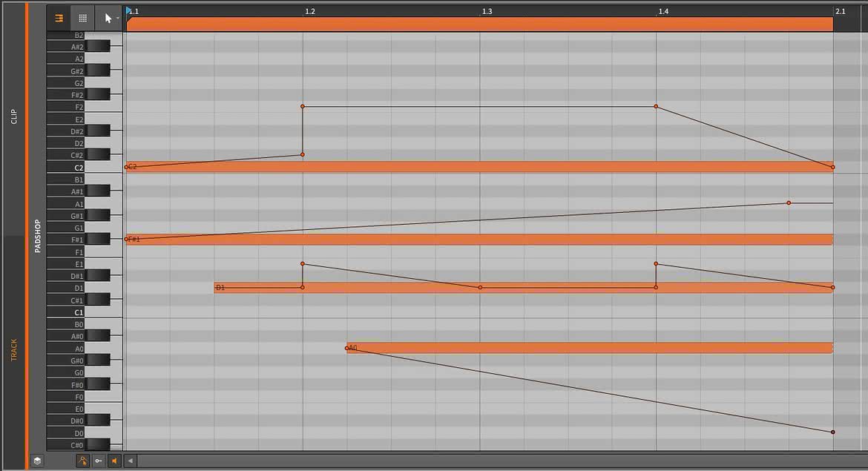
Task: Click ruler position 2.1
Action: click(x=841, y=11)
